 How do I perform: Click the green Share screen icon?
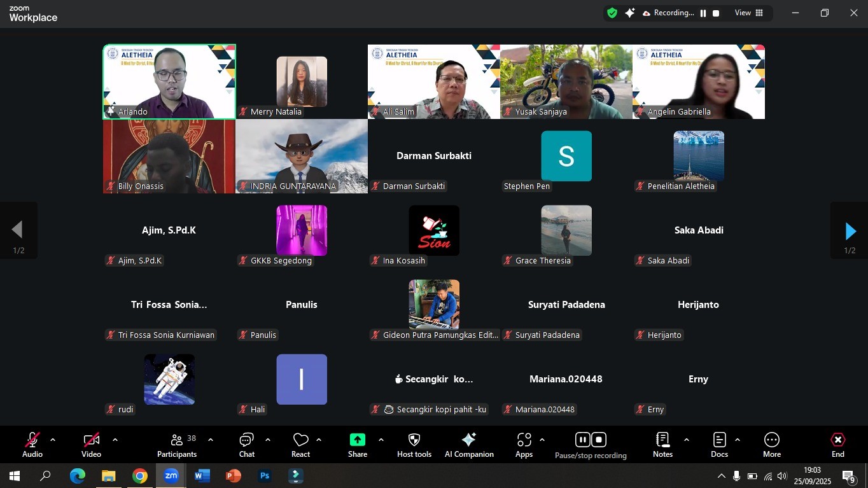(x=358, y=440)
